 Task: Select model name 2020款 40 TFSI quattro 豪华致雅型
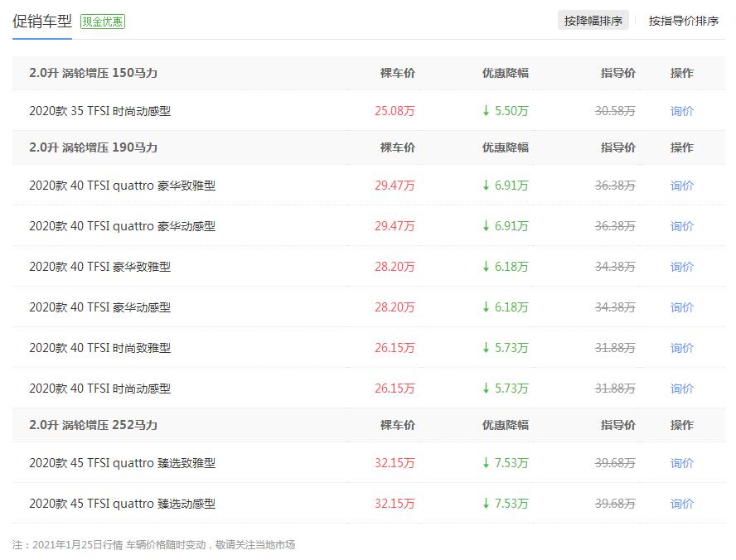pyautogui.click(x=122, y=186)
